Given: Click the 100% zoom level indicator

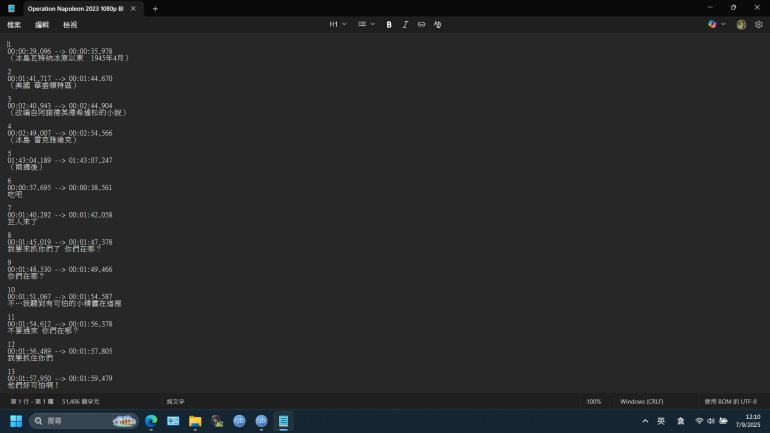Looking at the screenshot, I should (594, 402).
